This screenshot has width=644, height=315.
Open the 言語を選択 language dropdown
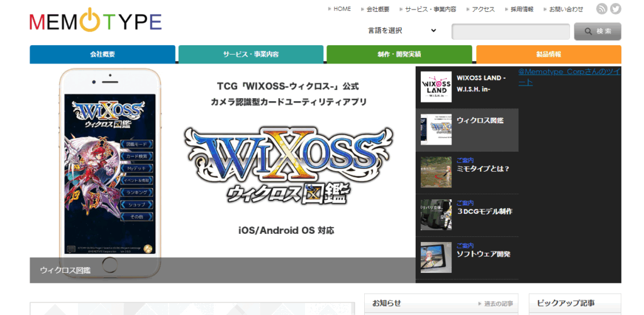point(402,30)
